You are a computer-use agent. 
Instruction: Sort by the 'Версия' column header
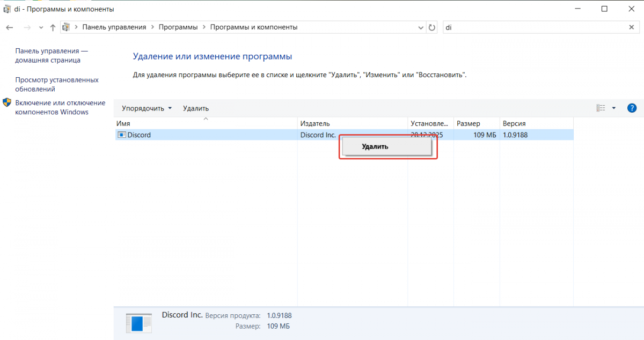(536, 123)
